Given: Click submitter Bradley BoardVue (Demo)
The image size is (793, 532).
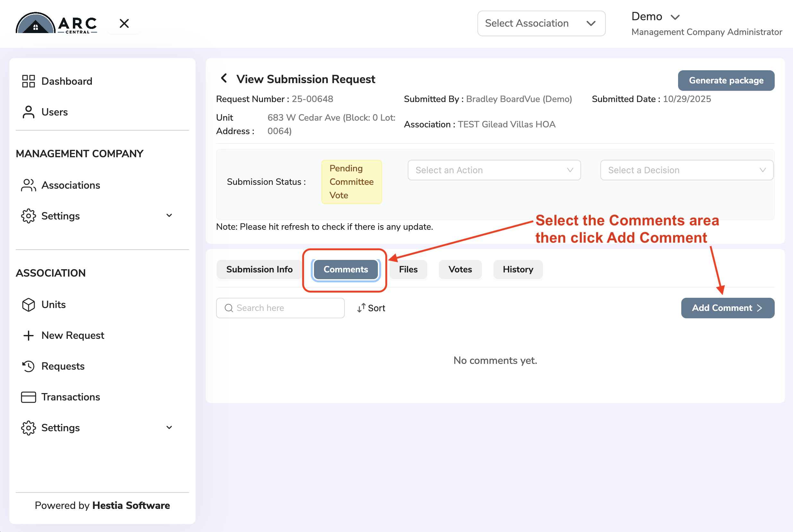Looking at the screenshot, I should (519, 99).
